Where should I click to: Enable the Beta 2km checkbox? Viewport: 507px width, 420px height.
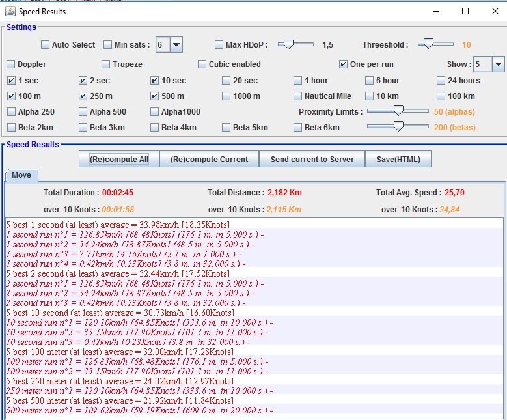pos(11,127)
